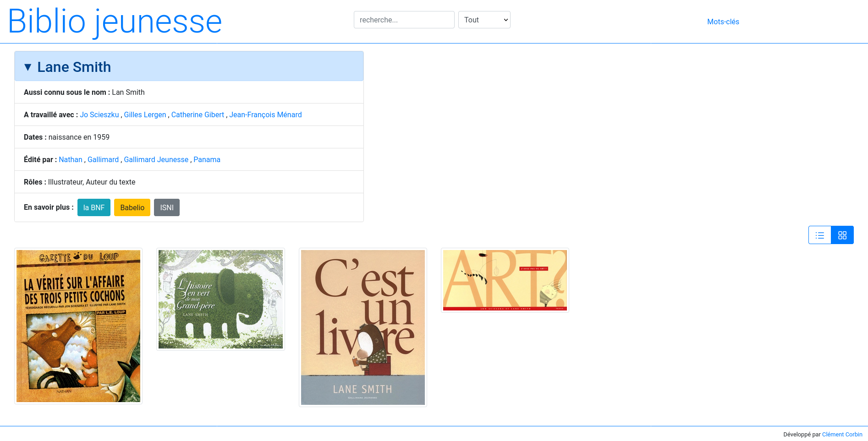Open the Histoire en vert elephant cover
868x441 pixels.
(x=220, y=299)
